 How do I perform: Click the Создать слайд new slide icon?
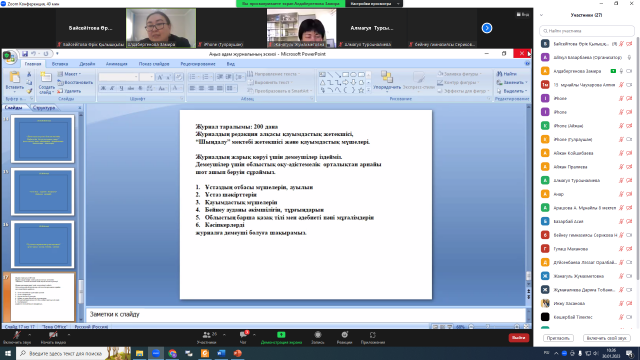coord(46,77)
